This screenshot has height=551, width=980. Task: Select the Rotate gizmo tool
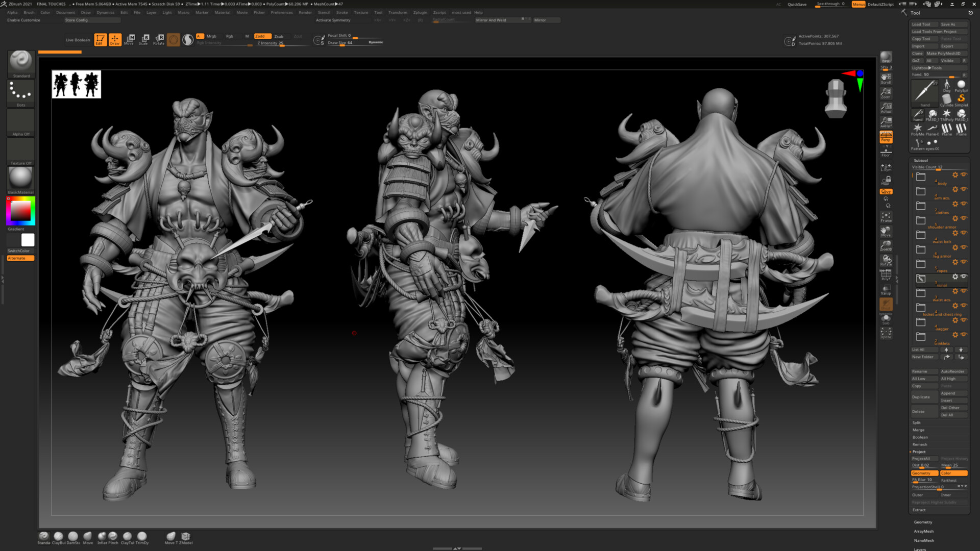[159, 39]
